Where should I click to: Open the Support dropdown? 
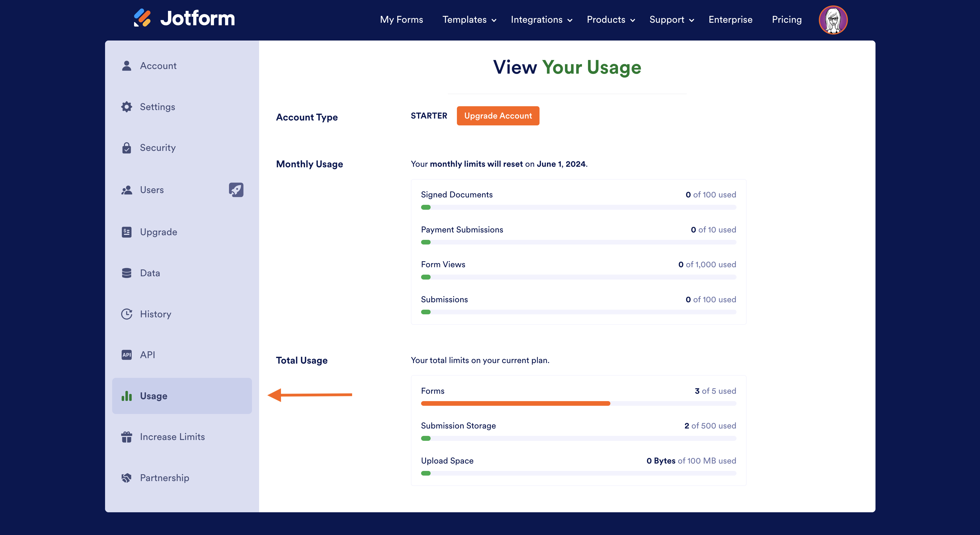[x=671, y=19]
